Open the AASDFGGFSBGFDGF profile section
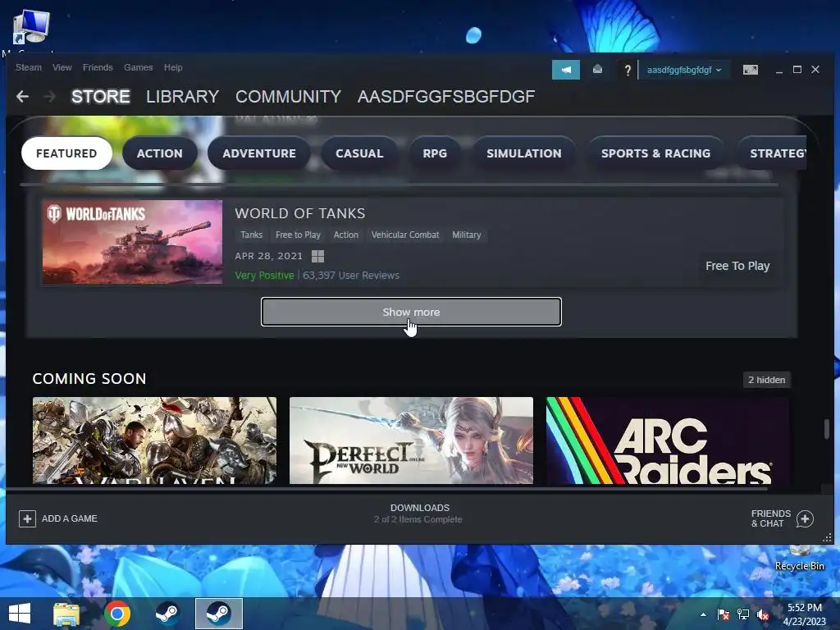840x630 pixels. point(446,97)
